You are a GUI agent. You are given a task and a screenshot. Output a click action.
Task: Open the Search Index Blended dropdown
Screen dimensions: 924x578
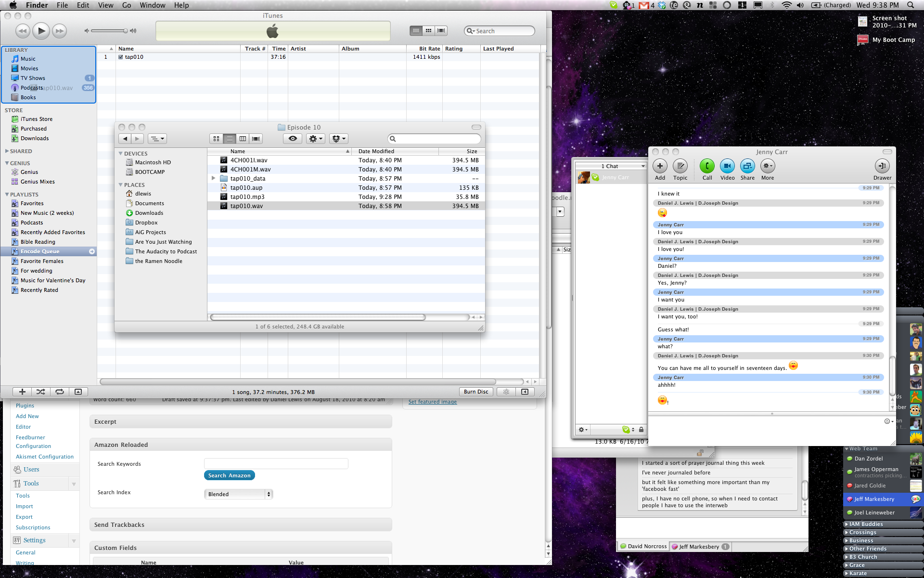point(239,494)
